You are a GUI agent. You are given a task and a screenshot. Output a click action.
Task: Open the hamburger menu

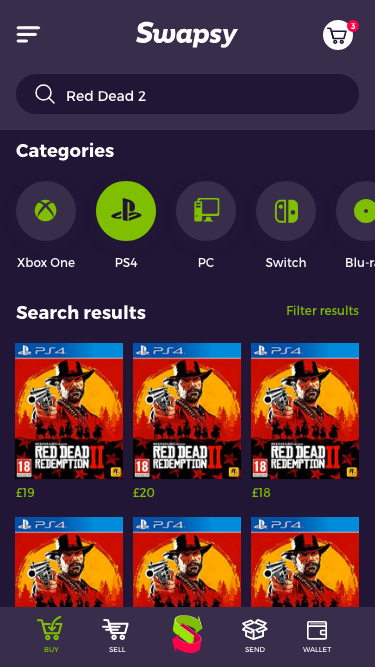coord(28,34)
